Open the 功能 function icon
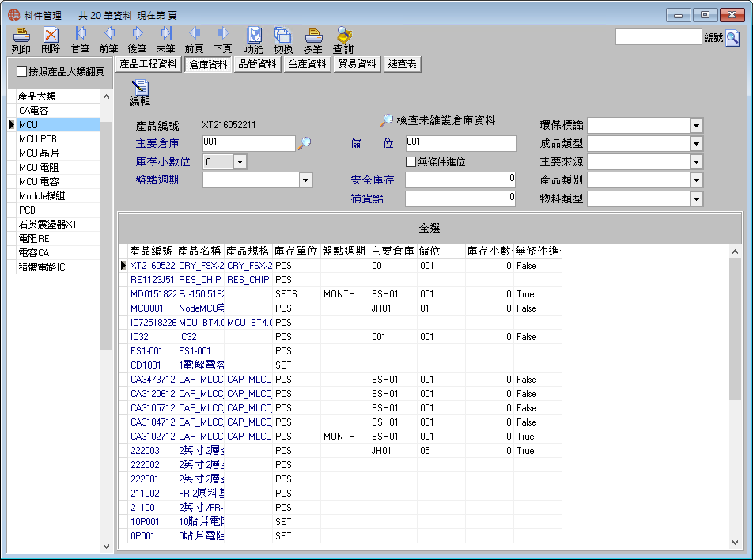The width and height of the screenshot is (753, 560). tap(254, 40)
